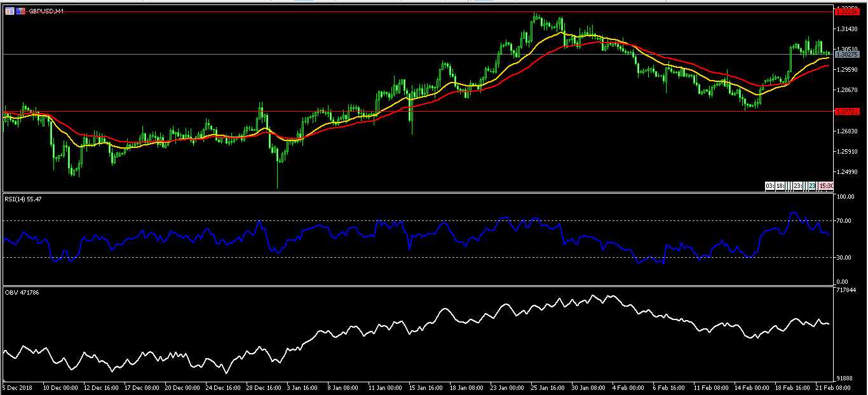
Task: Click the 10 Dec 00:00 time axis label
Action: point(60,387)
